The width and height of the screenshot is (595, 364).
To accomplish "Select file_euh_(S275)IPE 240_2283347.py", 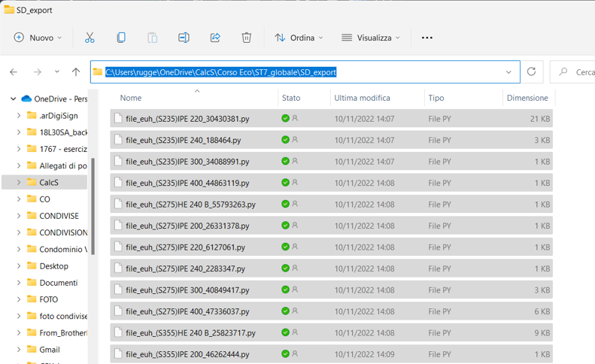I will pyautogui.click(x=331, y=268).
